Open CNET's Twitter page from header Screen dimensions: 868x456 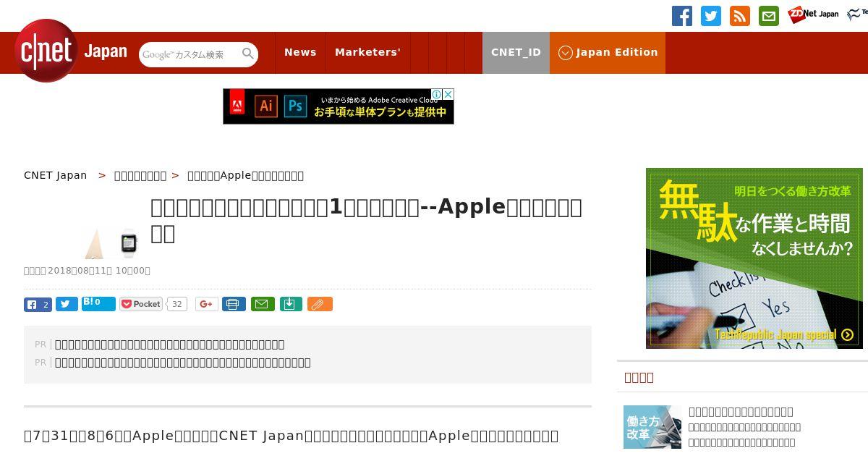click(711, 16)
